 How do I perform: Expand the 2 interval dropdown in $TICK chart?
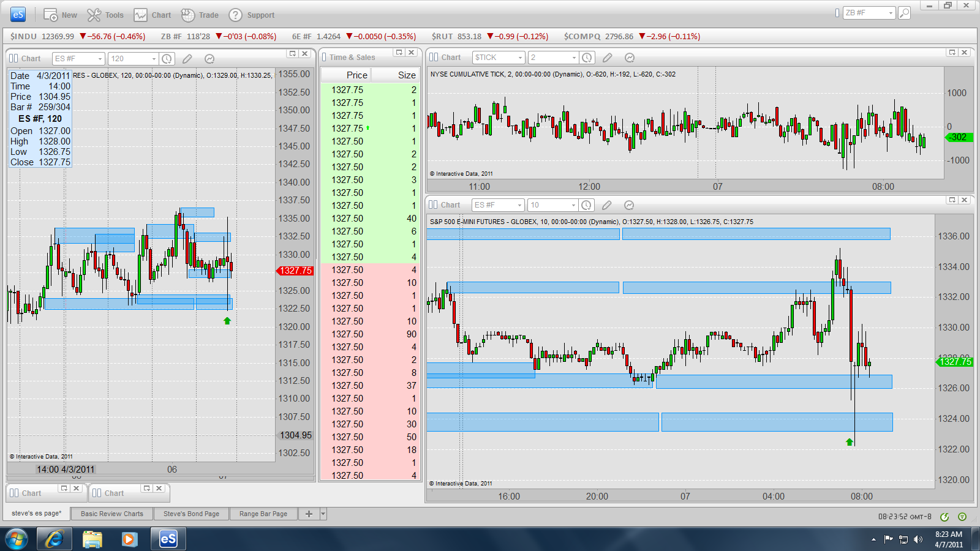click(x=574, y=58)
